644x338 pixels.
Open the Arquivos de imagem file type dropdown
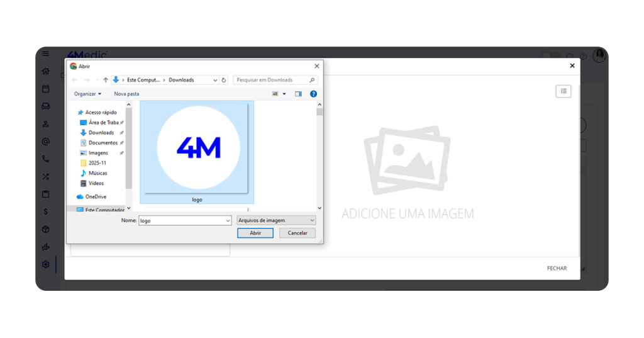[x=276, y=220]
